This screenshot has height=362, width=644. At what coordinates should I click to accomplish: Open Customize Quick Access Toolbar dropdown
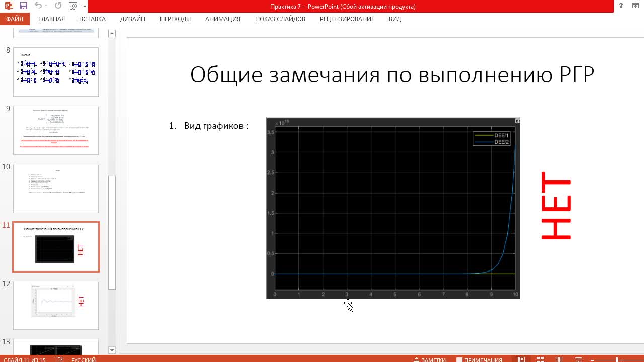[x=84, y=7]
